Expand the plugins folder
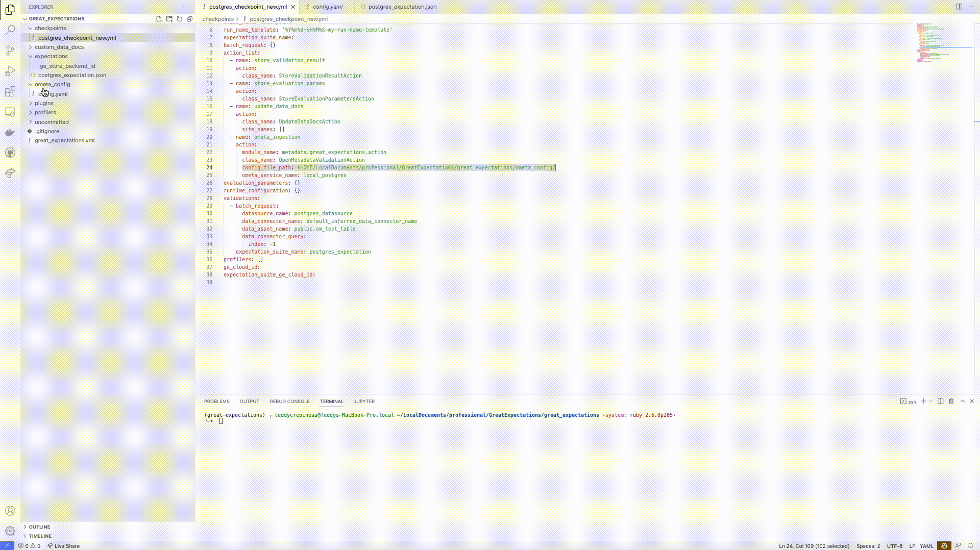Image resolution: width=980 pixels, height=550 pixels. pos(44,103)
